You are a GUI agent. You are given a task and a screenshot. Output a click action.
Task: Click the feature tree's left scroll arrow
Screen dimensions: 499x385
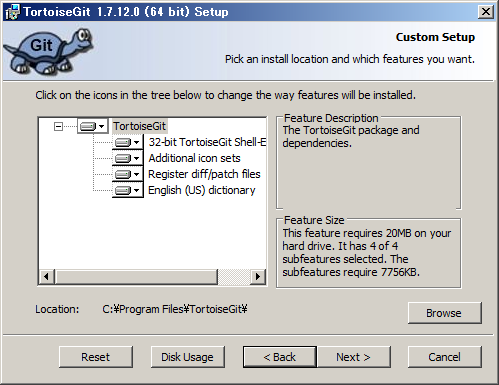tap(47, 276)
